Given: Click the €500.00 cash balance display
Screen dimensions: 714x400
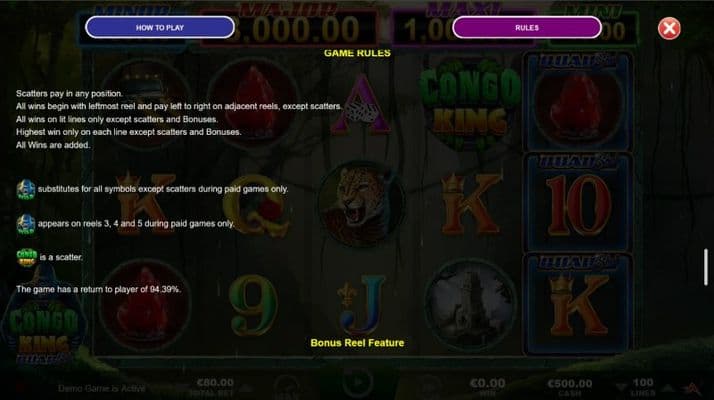Looking at the screenshot, I should pyautogui.click(x=570, y=387).
